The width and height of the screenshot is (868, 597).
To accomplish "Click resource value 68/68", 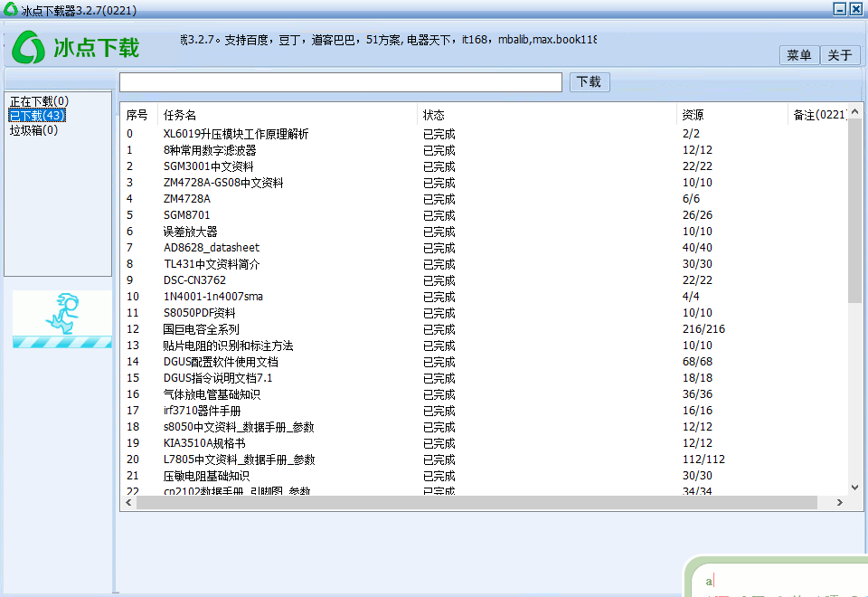I will point(697,362).
